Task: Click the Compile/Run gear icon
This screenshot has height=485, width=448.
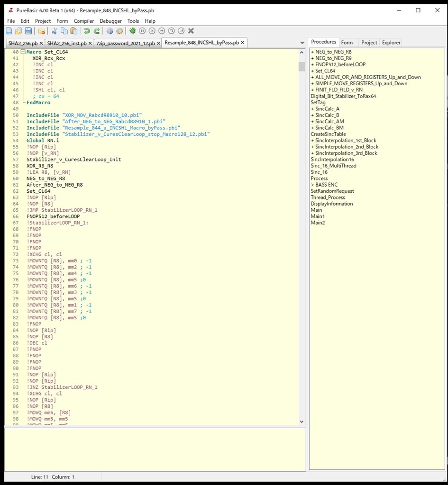Action: click(110, 31)
